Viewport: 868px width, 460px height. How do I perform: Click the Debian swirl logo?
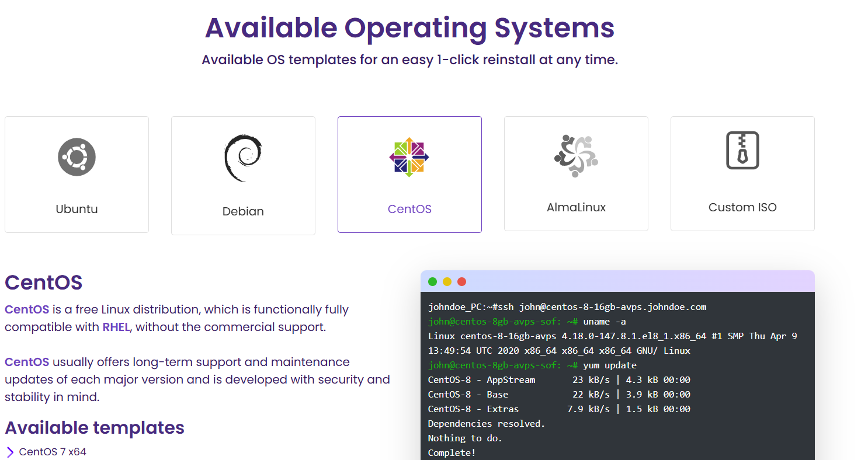click(243, 158)
